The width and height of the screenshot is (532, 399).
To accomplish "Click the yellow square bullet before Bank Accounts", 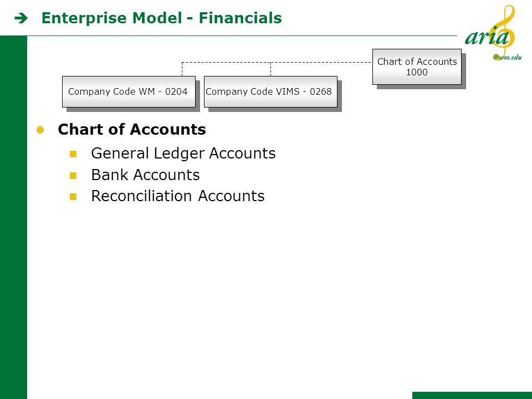I will [73, 176].
